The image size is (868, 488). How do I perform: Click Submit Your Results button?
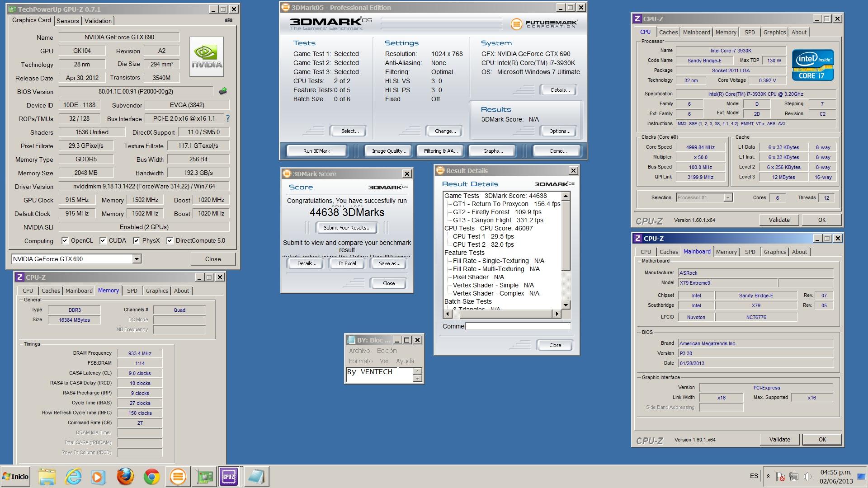[347, 228]
